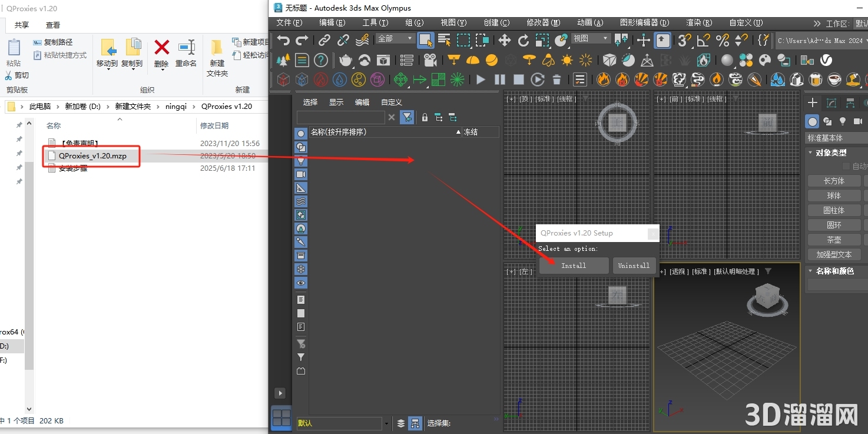Click 重命名 in File Explorer ribbon
Viewport: 868px width, 434px height.
pos(186,54)
